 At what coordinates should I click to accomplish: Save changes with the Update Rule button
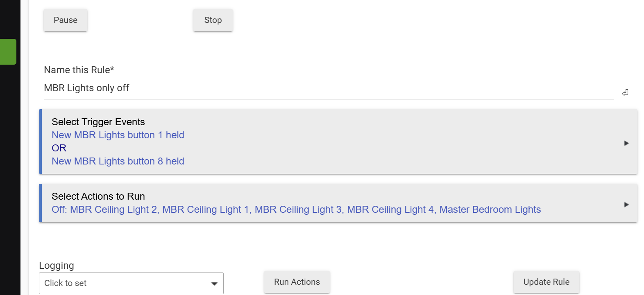click(546, 282)
